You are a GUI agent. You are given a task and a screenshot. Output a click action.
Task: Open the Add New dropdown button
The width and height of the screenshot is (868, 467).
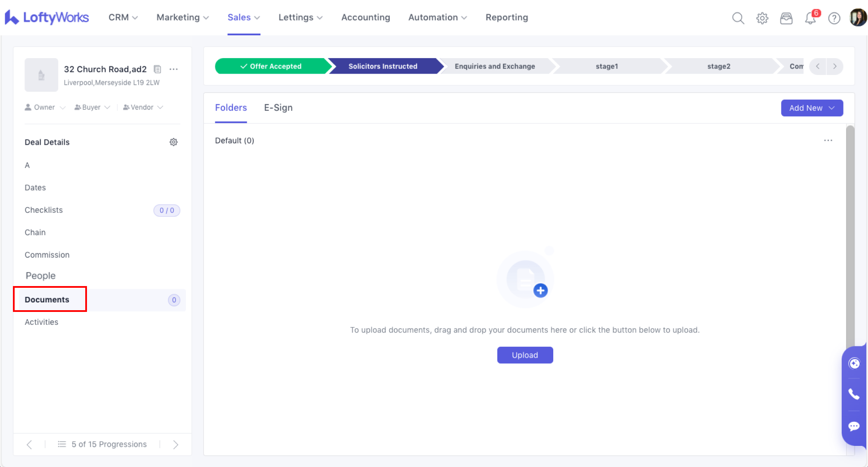point(812,108)
